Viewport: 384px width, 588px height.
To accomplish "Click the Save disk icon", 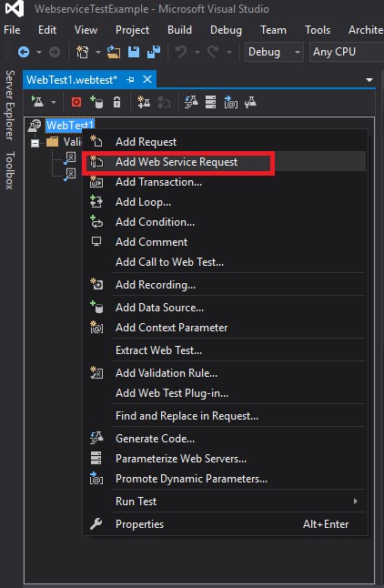I will tap(134, 52).
